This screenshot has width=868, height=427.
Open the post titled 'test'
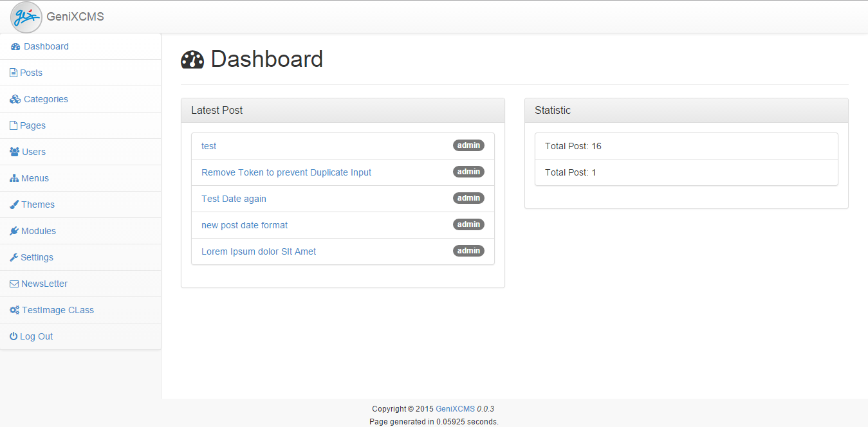(x=208, y=145)
